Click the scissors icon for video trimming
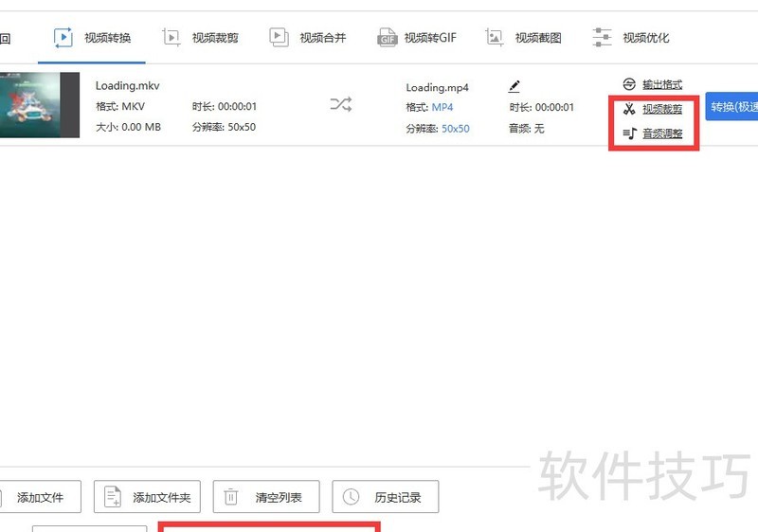 click(629, 109)
